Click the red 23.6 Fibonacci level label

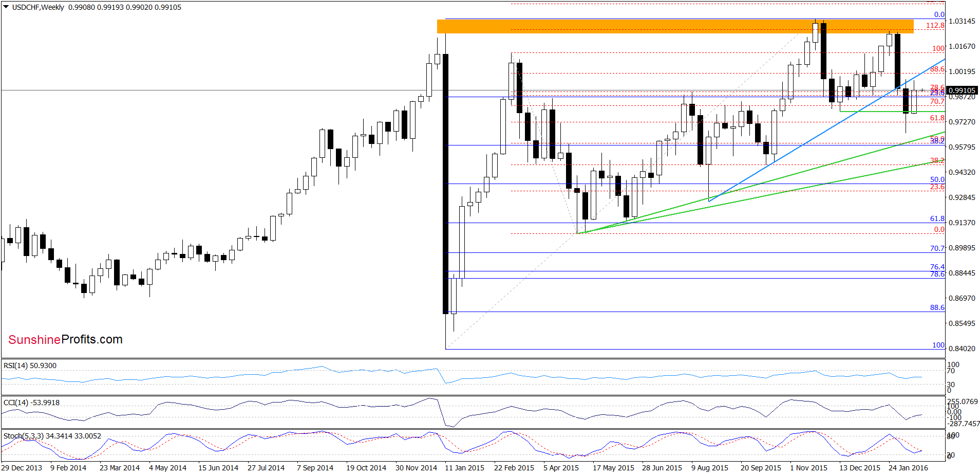(937, 187)
